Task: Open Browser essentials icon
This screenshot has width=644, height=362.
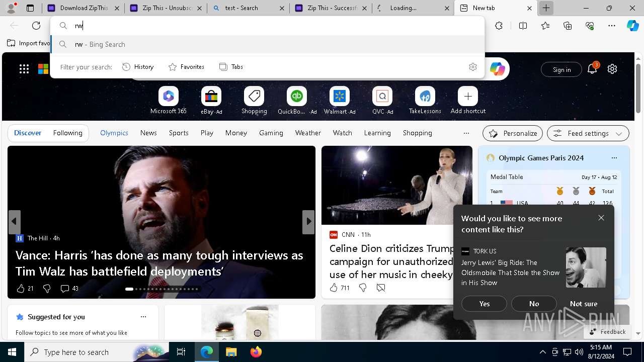Action: [590, 26]
